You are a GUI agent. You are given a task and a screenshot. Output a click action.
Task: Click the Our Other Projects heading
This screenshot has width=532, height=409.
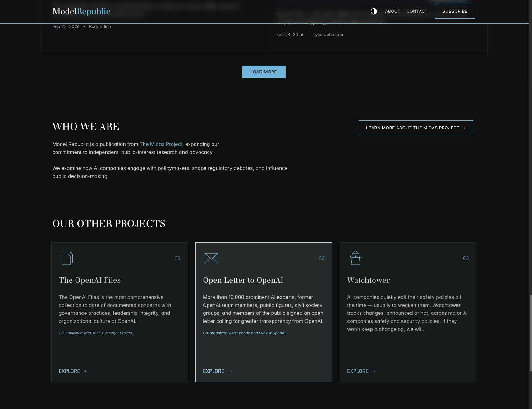click(x=109, y=224)
